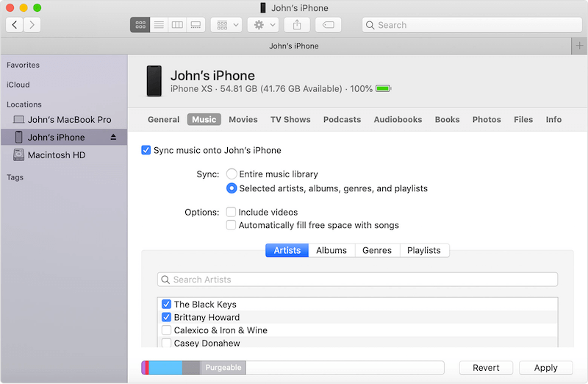Viewport: 588px width, 384px height.
Task: Switch Finder to icon view
Action: click(140, 25)
